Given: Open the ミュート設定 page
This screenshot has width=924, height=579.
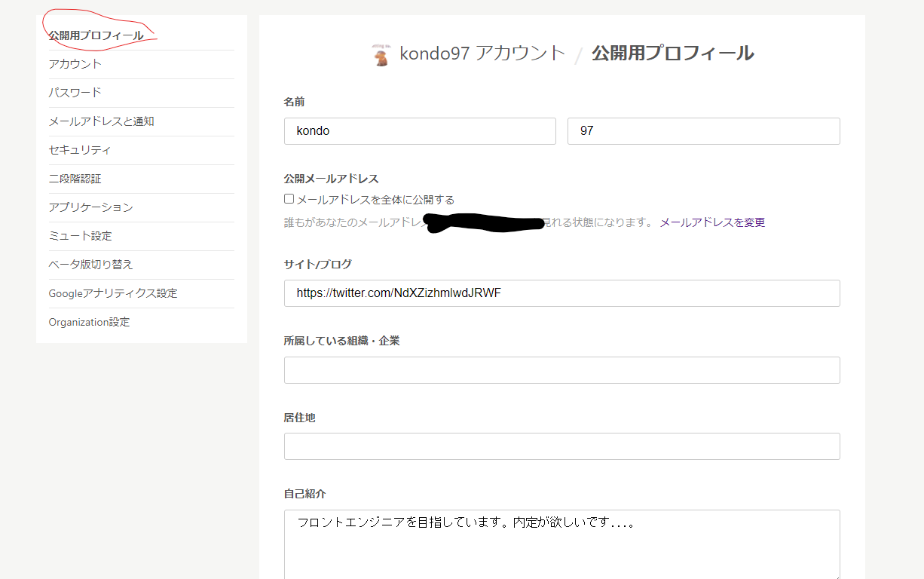Looking at the screenshot, I should pyautogui.click(x=80, y=236).
